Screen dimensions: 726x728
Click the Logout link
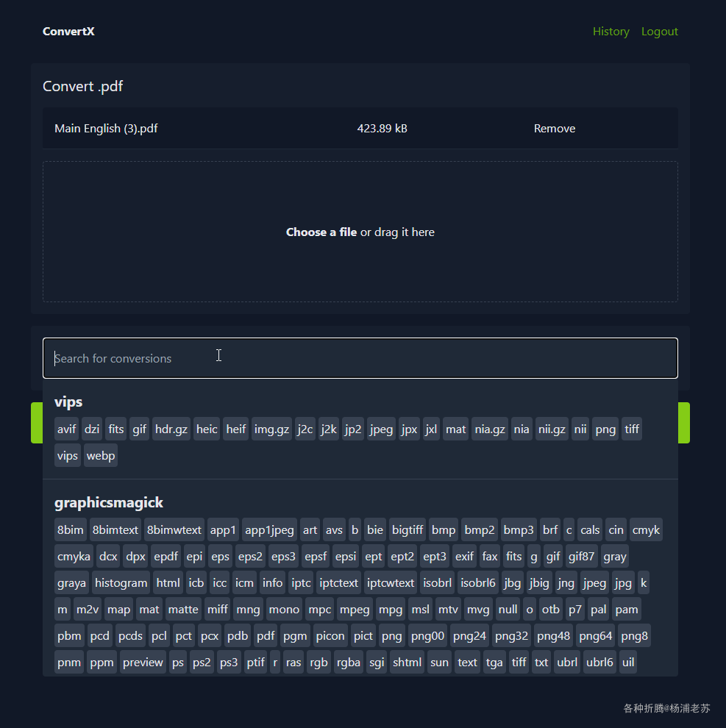pos(660,32)
